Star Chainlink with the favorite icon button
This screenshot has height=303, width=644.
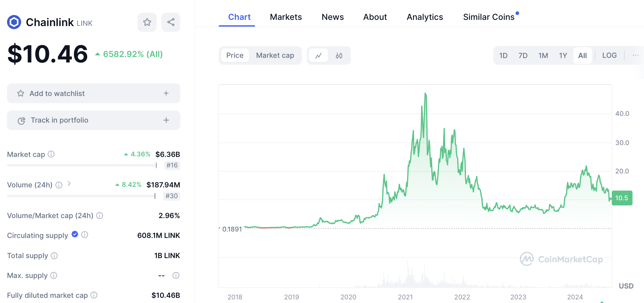147,22
